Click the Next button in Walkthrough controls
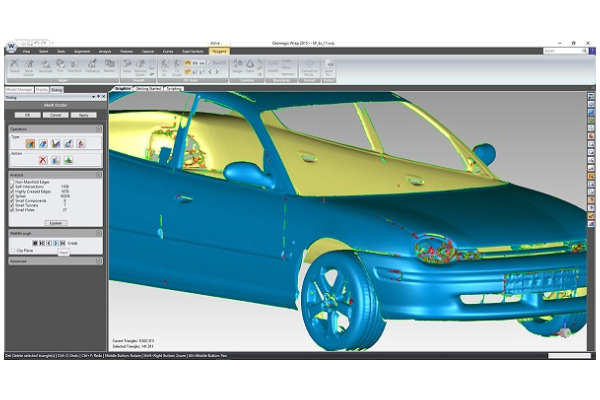This screenshot has height=400, width=600. click(x=55, y=243)
